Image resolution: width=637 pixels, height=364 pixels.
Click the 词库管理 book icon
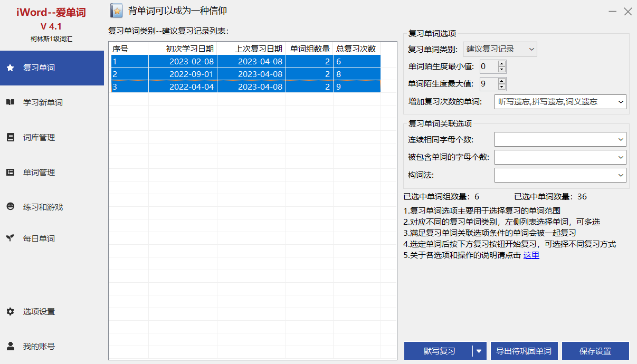10,138
